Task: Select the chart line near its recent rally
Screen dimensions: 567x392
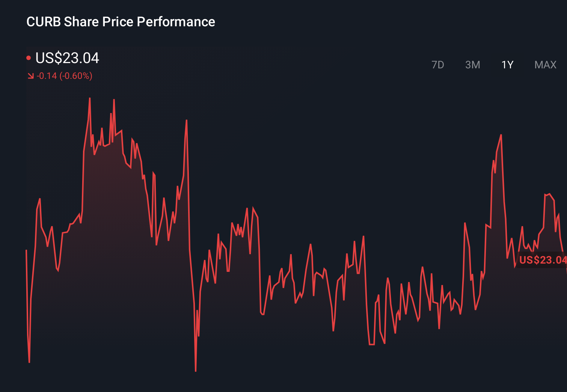Action: [501, 135]
